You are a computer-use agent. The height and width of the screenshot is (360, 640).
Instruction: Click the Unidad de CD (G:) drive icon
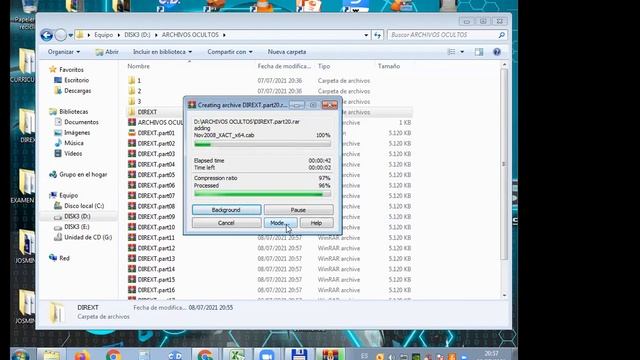[x=58, y=237]
